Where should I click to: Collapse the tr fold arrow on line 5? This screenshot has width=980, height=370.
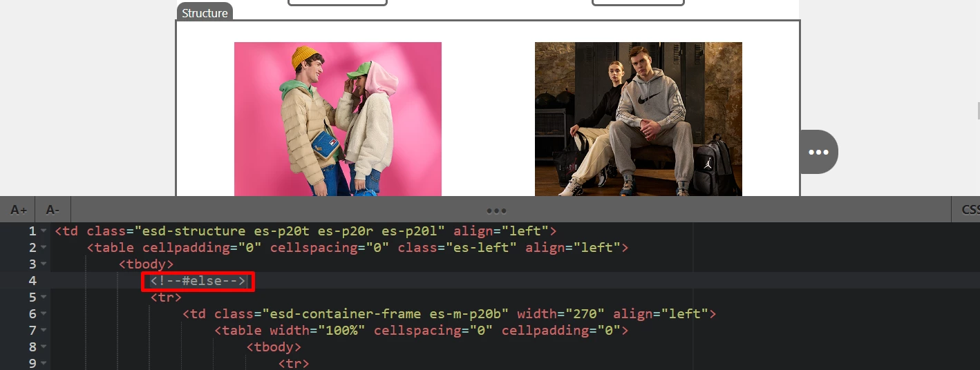pyautogui.click(x=44, y=297)
